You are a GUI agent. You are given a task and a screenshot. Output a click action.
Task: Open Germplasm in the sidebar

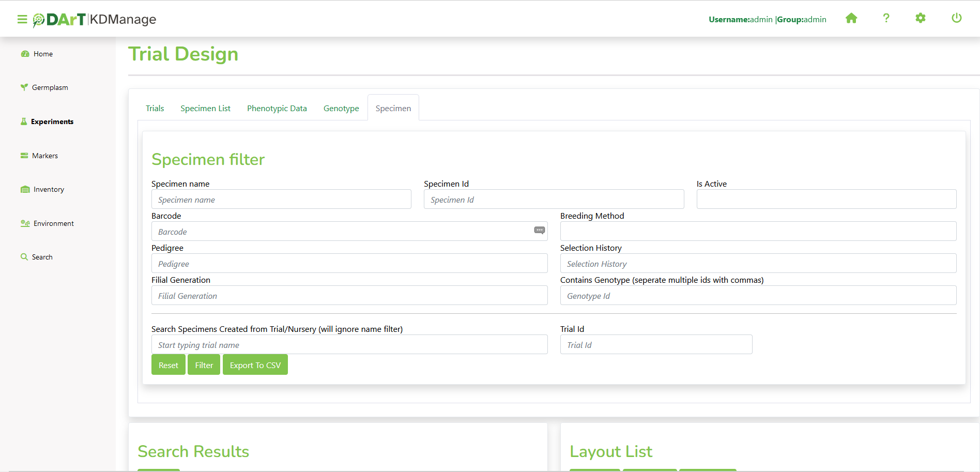click(50, 88)
